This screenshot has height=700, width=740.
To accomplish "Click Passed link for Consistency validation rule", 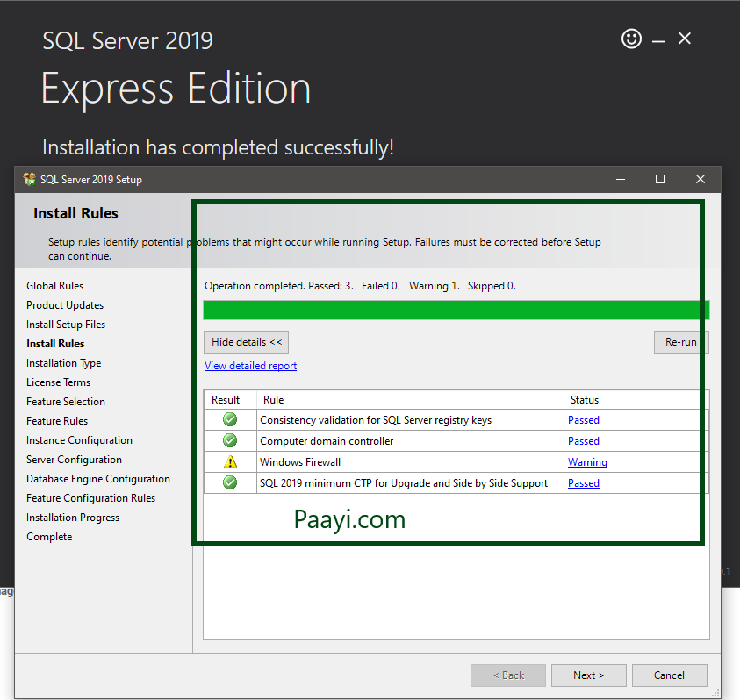I will [x=583, y=419].
